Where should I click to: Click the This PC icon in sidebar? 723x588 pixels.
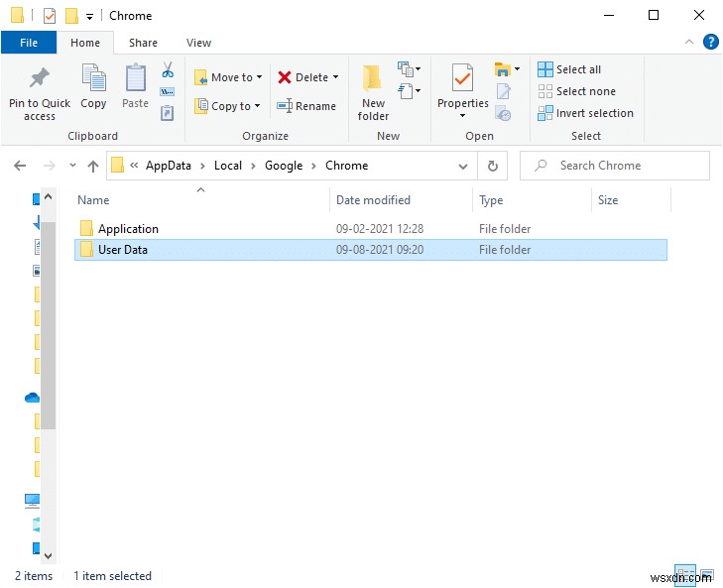point(33,501)
